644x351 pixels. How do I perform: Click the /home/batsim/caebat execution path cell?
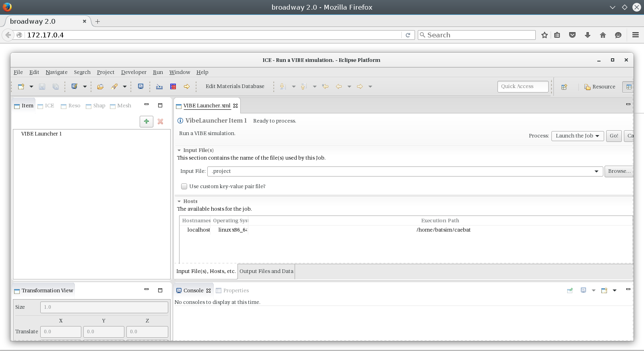tap(444, 230)
